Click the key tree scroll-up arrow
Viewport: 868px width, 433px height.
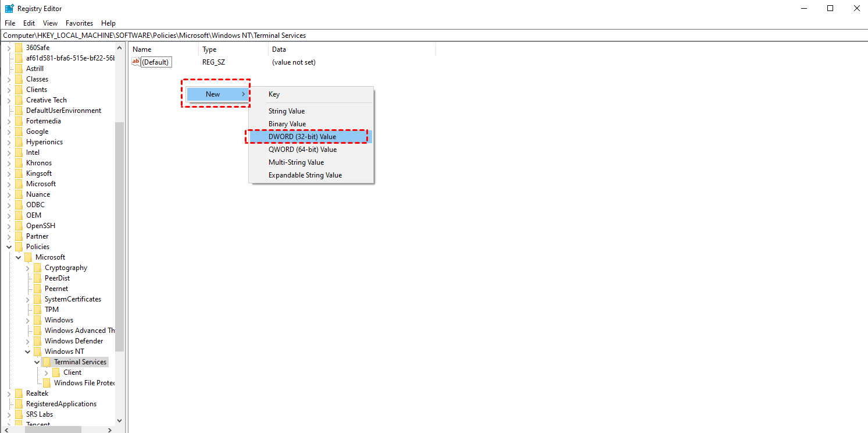[x=120, y=48]
